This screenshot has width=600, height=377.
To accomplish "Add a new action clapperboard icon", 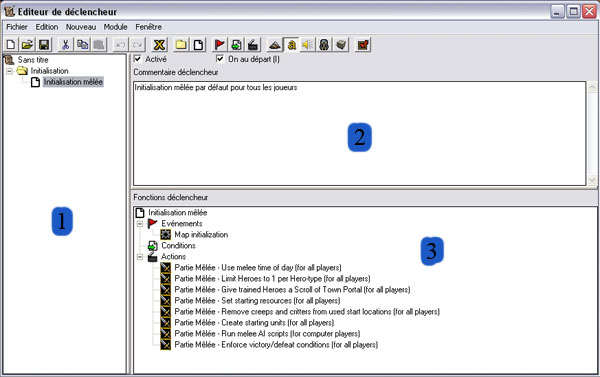I will (x=253, y=45).
